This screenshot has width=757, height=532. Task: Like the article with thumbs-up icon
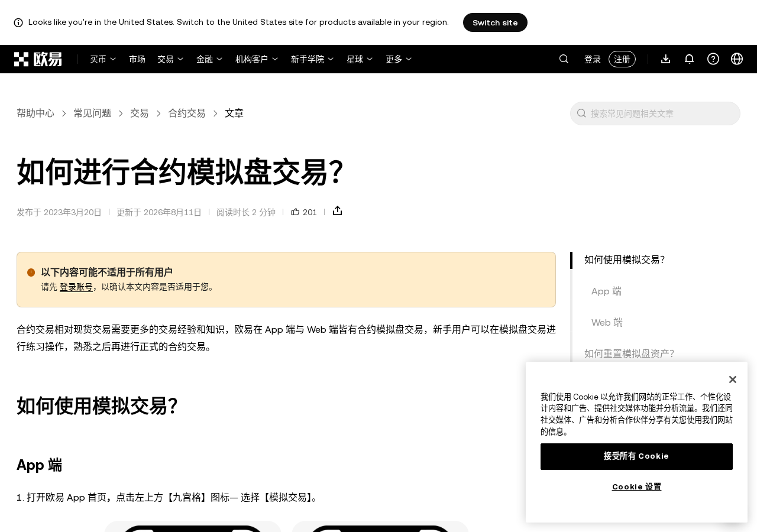click(295, 212)
